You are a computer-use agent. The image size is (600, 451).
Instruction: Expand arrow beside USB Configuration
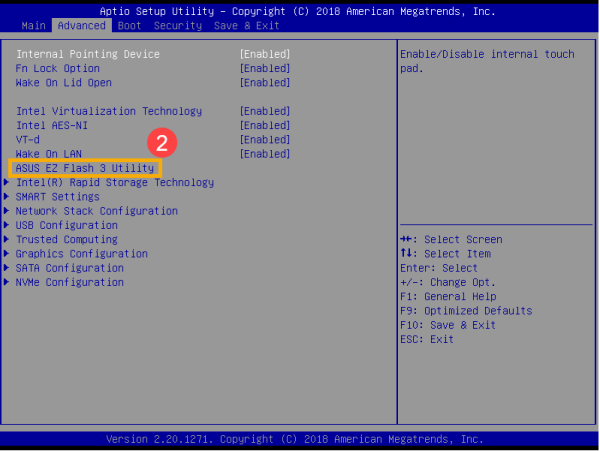click(7, 225)
